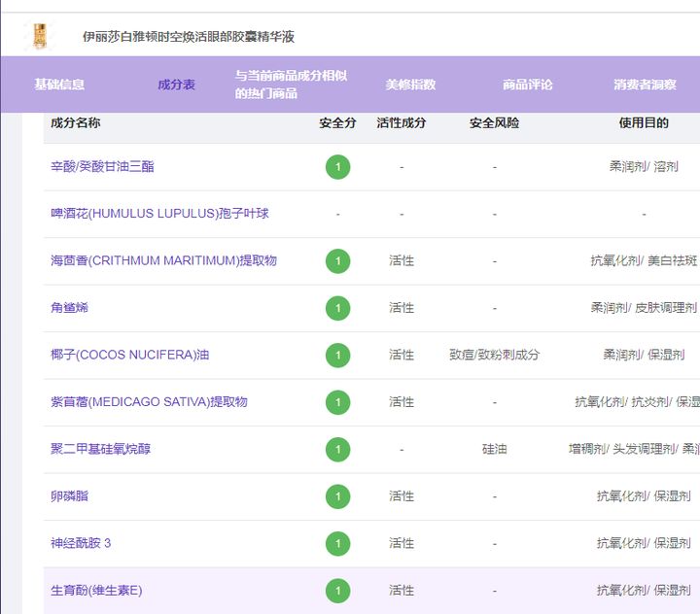The image size is (700, 614).
Task: Click 柔润剂/ 保湿剂 purpose for coconut oil
Action: 644,355
